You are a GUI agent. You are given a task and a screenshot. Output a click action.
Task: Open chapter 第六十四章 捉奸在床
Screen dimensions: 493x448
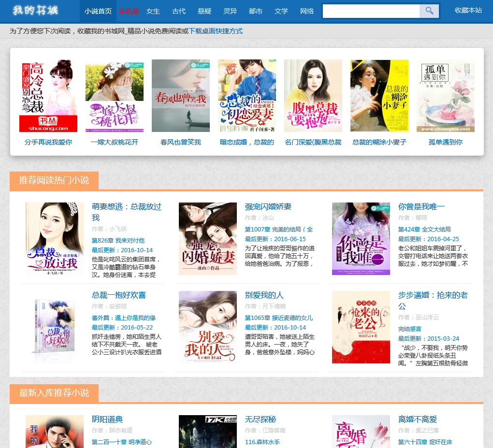click(x=425, y=442)
